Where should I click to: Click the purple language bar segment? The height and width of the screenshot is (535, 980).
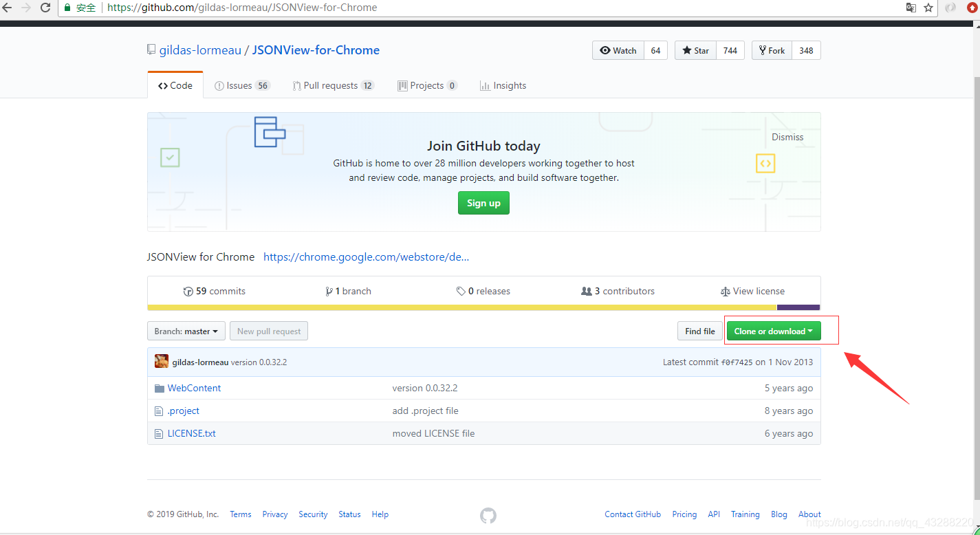798,307
